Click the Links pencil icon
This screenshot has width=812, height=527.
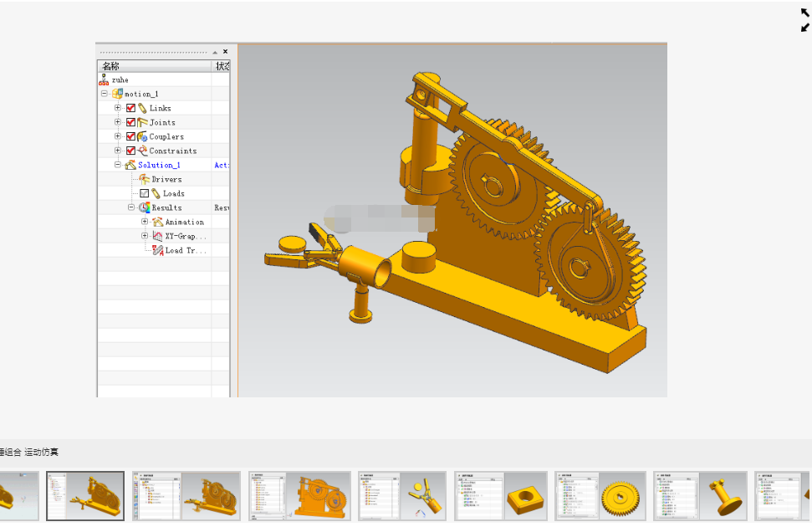tap(142, 108)
